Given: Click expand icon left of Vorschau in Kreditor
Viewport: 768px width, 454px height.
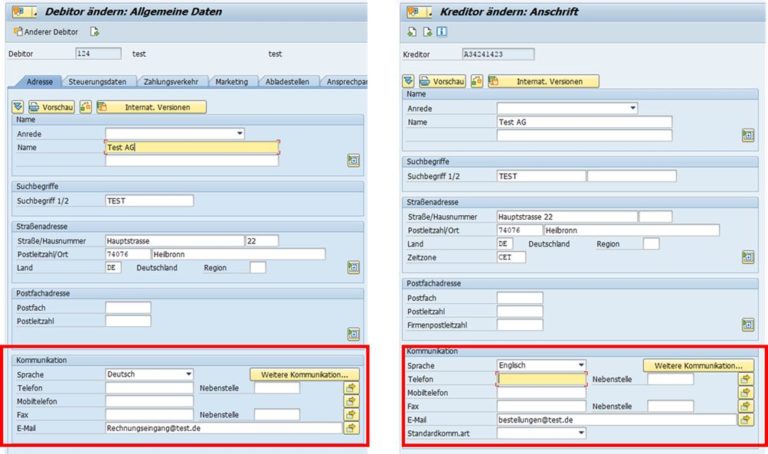Looking at the screenshot, I should pyautogui.click(x=408, y=81).
